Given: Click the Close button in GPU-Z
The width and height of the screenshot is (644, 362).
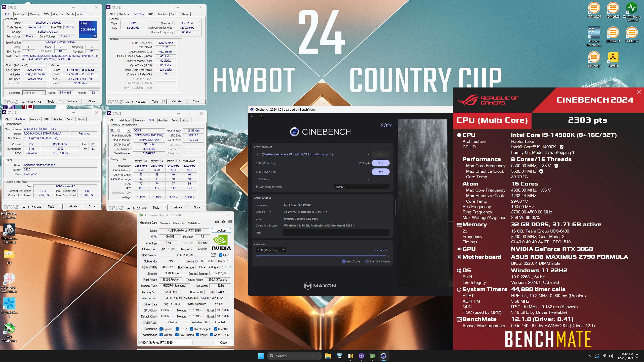Looking at the screenshot, I should [223, 343].
